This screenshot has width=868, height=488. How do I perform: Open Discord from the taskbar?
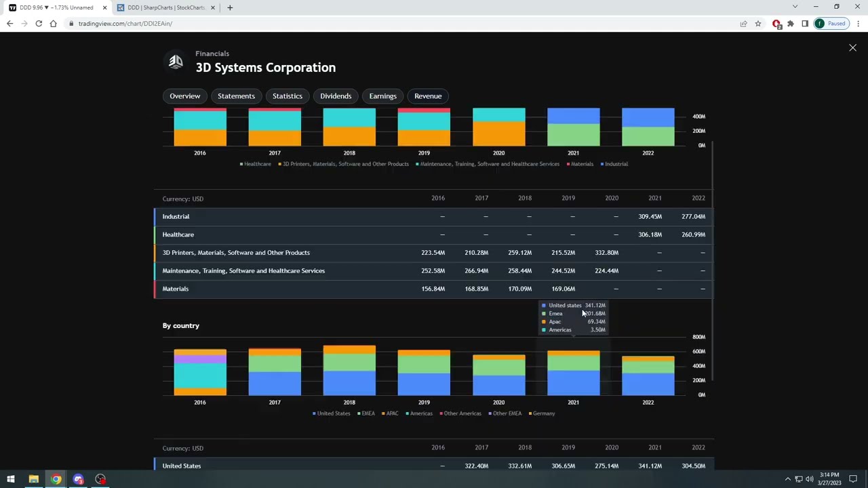(78, 479)
